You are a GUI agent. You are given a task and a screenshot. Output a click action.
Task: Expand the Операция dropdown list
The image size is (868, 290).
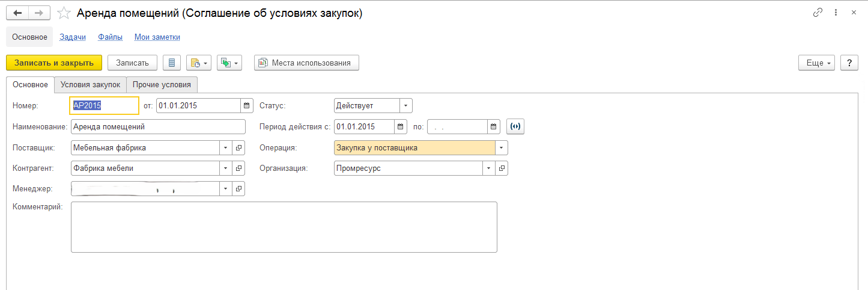pos(502,147)
